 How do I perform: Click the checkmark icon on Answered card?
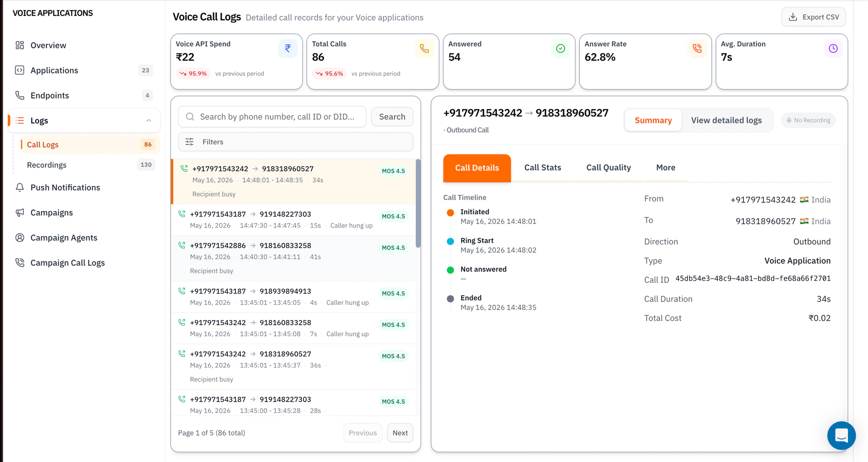(560, 48)
